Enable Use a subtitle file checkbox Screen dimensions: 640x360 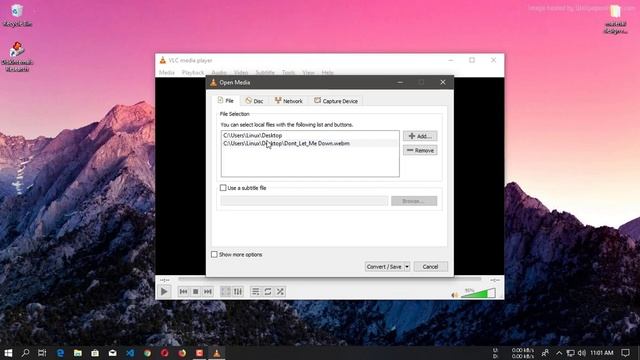223,188
